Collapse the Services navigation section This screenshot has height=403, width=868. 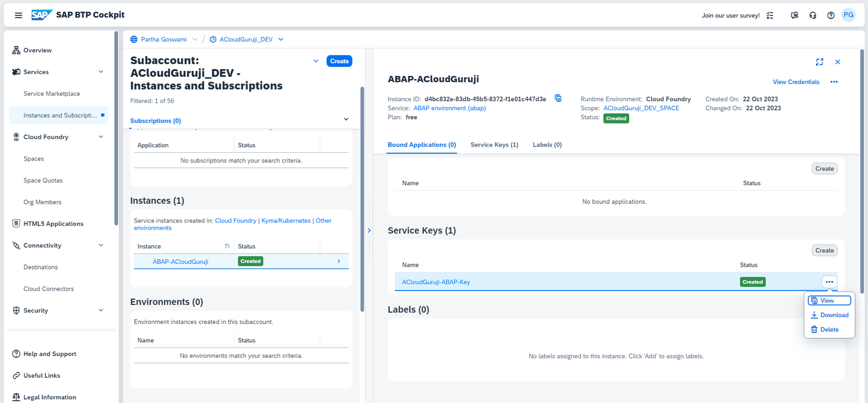click(x=101, y=72)
